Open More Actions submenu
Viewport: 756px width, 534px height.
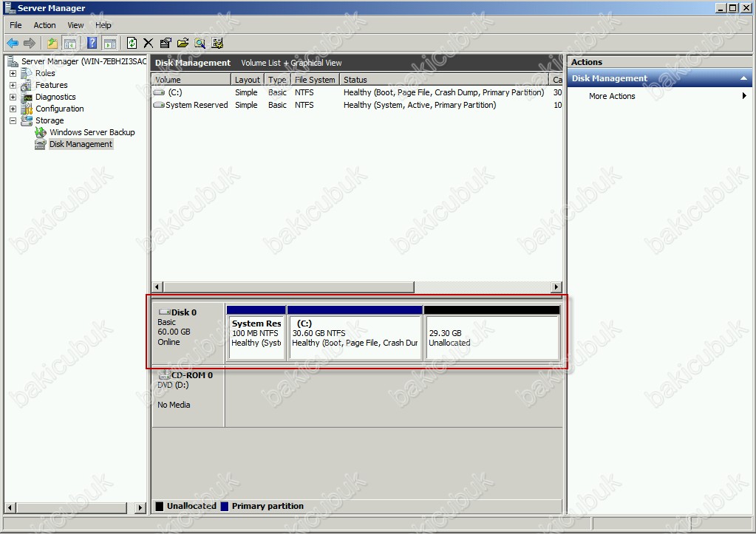click(x=612, y=97)
